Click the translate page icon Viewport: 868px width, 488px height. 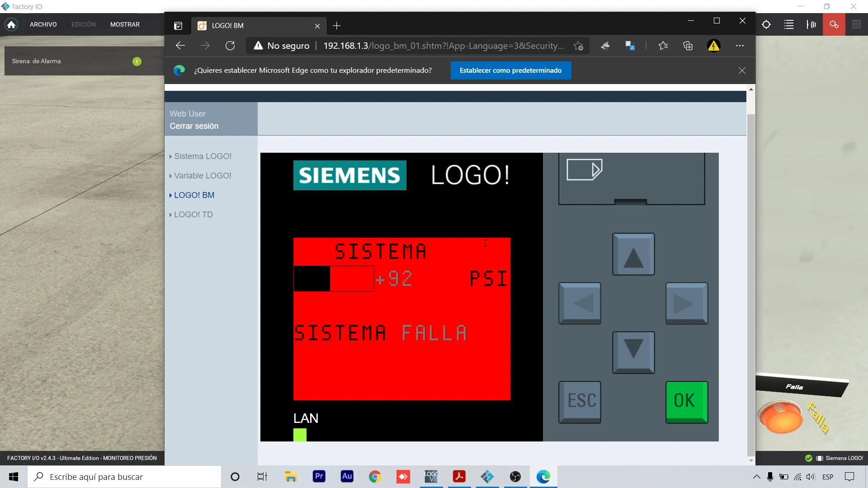(630, 46)
